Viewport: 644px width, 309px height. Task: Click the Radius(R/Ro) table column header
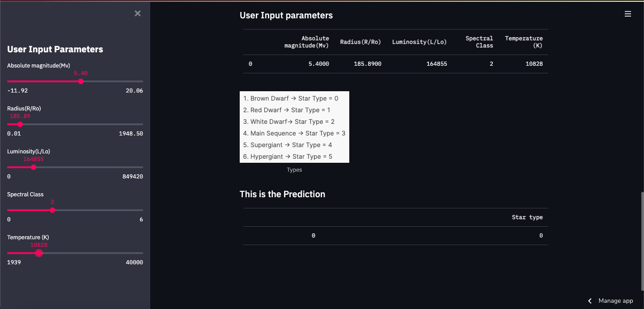pos(360,42)
